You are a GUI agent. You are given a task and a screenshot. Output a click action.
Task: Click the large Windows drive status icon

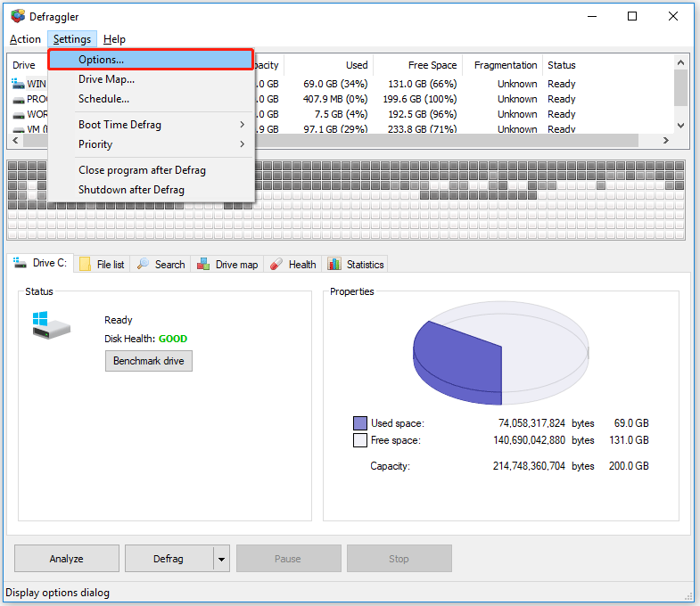[x=51, y=325]
